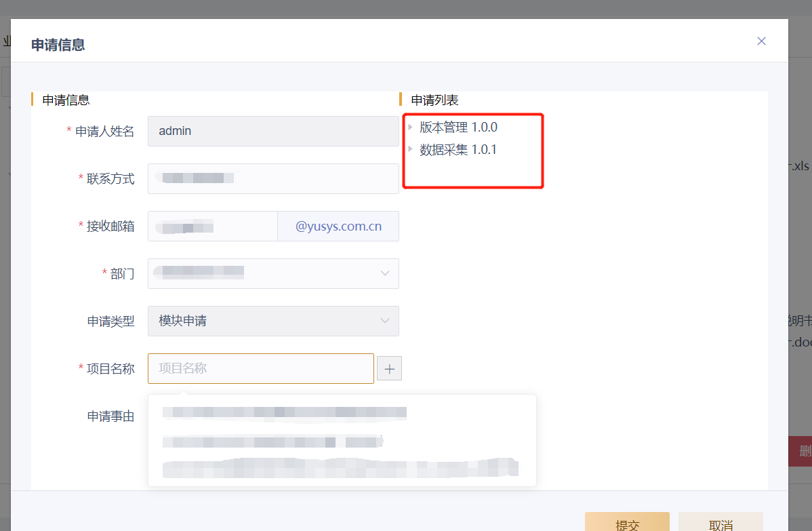The image size is (812, 531).
Task: Click into the 联系方式 text field
Action: [x=273, y=179]
